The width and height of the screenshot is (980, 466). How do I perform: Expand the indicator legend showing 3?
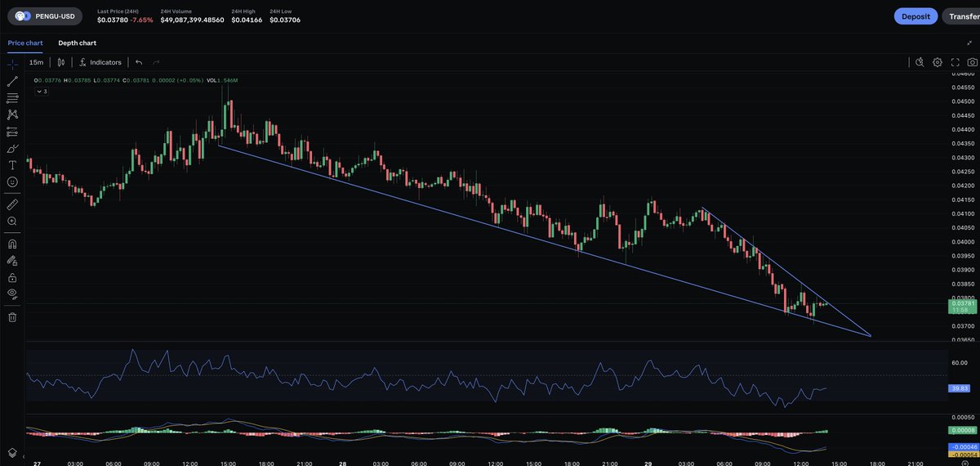(42, 92)
